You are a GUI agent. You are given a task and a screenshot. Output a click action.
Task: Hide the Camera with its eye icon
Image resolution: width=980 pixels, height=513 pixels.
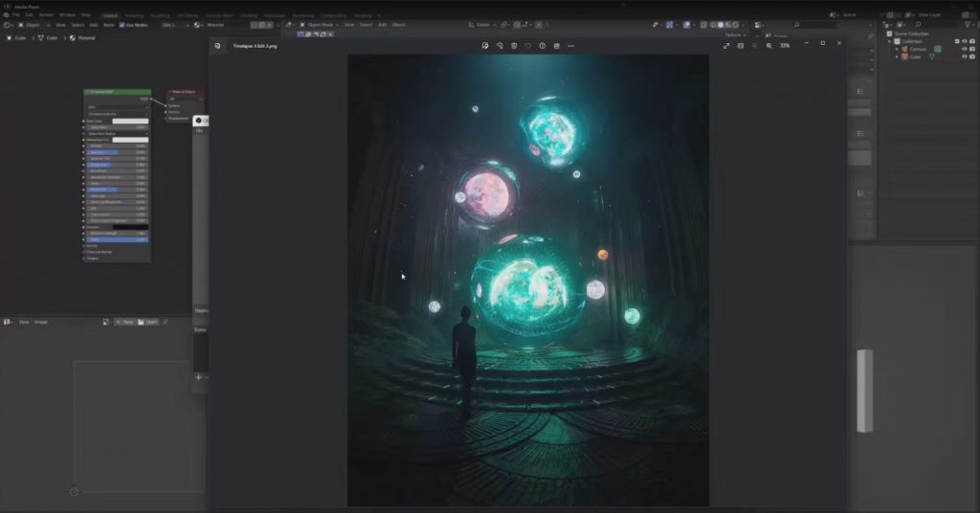pyautogui.click(x=965, y=49)
